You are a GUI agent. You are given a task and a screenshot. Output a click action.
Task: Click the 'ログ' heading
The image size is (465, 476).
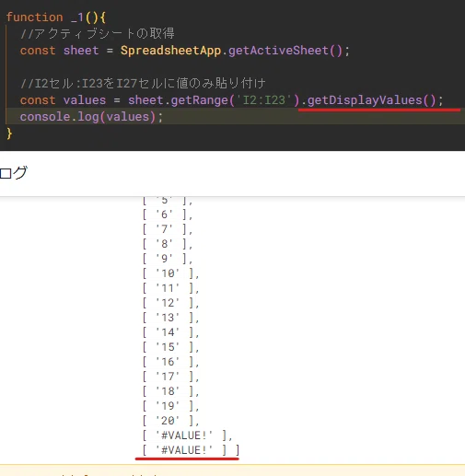pyautogui.click(x=14, y=173)
